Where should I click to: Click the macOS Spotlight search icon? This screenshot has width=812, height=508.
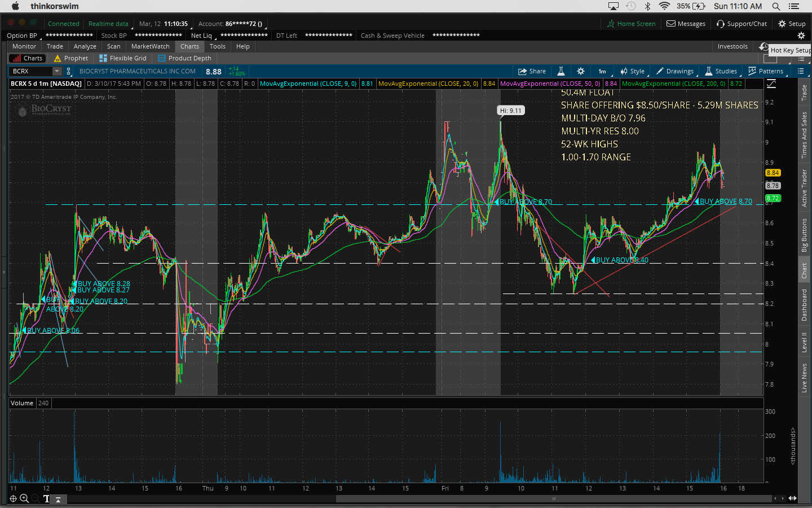(x=776, y=6)
